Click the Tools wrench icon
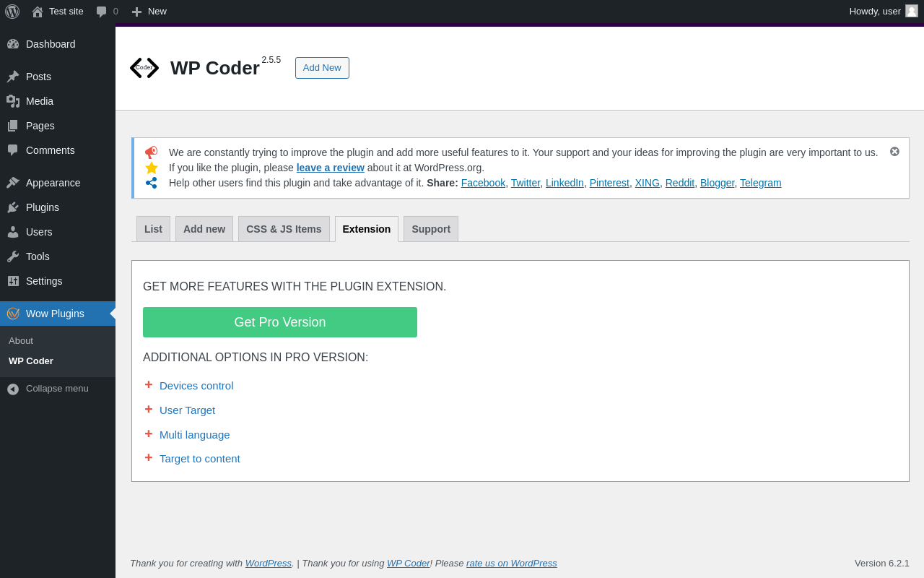Image resolution: width=924 pixels, height=578 pixels. [x=13, y=256]
